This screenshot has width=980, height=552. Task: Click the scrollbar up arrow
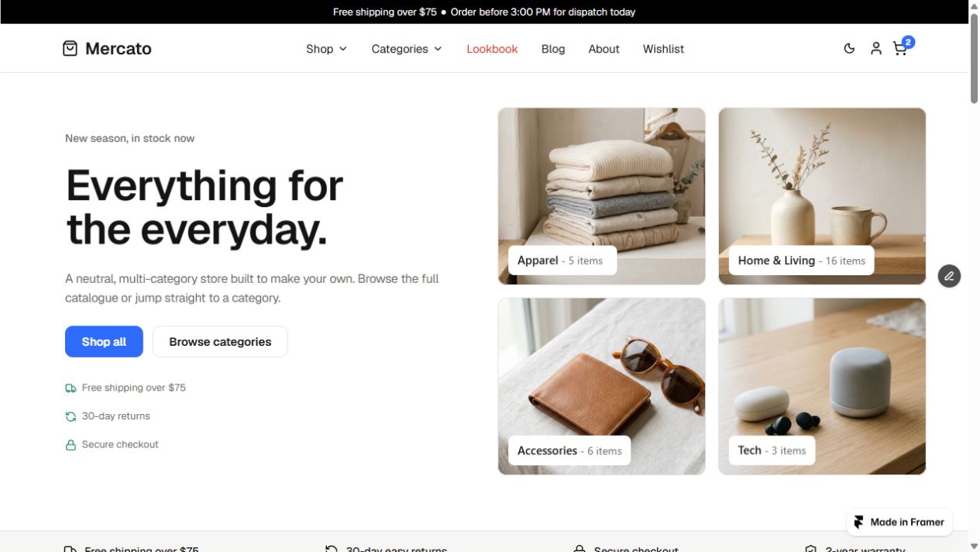975,6
